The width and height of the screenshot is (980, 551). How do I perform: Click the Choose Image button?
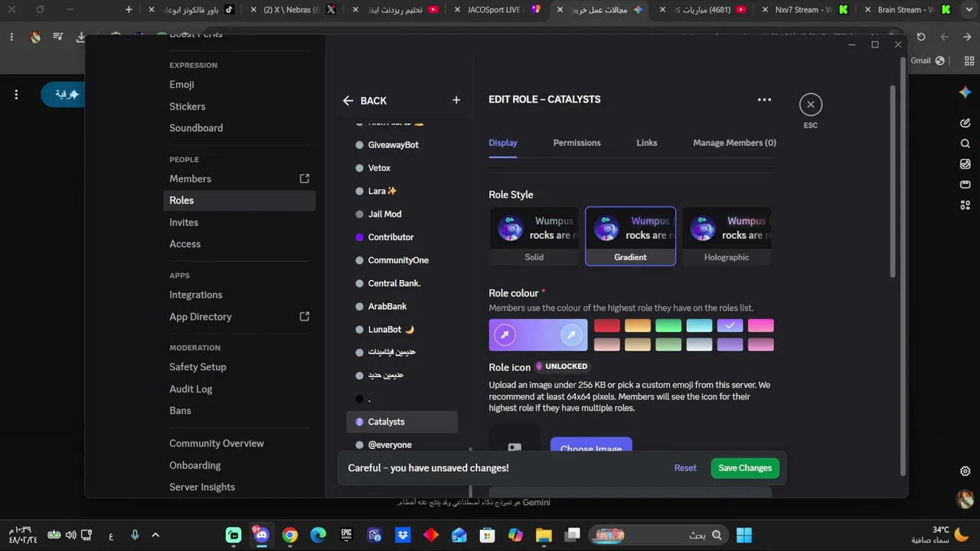[591, 445]
